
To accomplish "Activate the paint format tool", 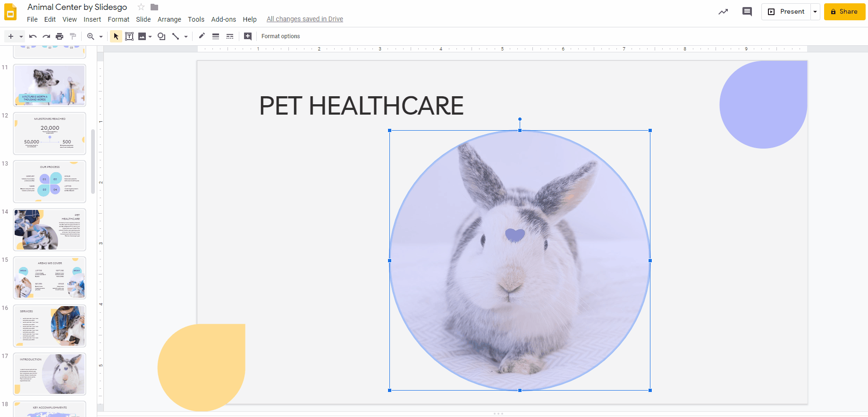I will [x=73, y=36].
